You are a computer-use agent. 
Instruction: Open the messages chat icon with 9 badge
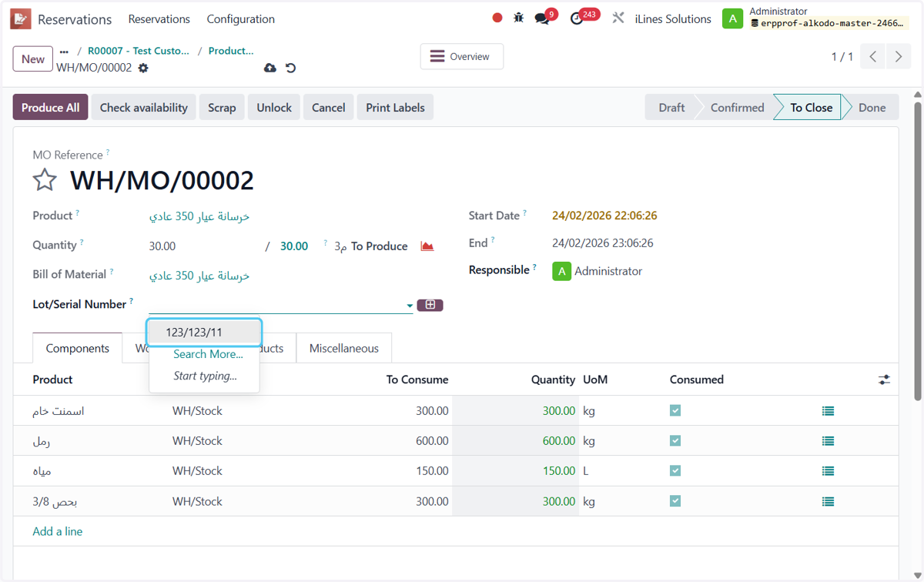pyautogui.click(x=542, y=18)
